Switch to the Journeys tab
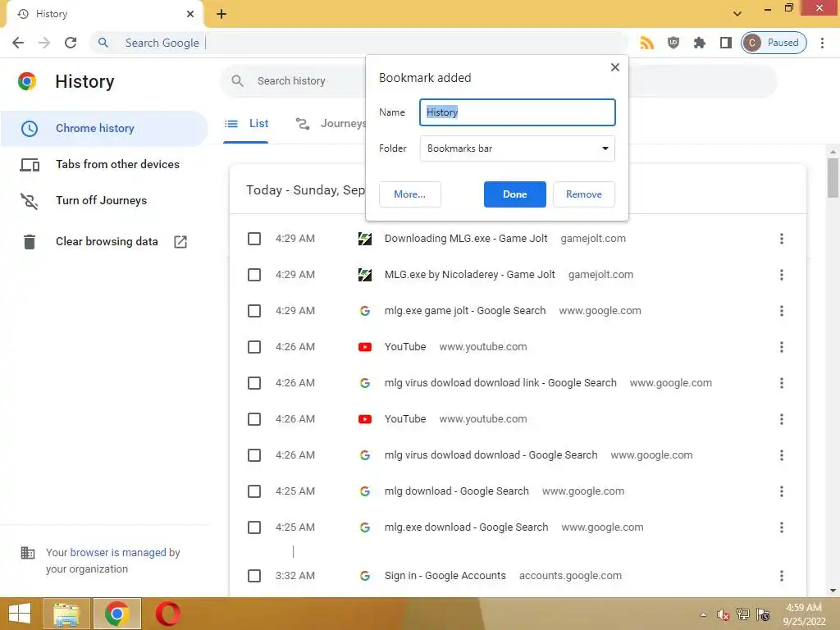 [331, 124]
